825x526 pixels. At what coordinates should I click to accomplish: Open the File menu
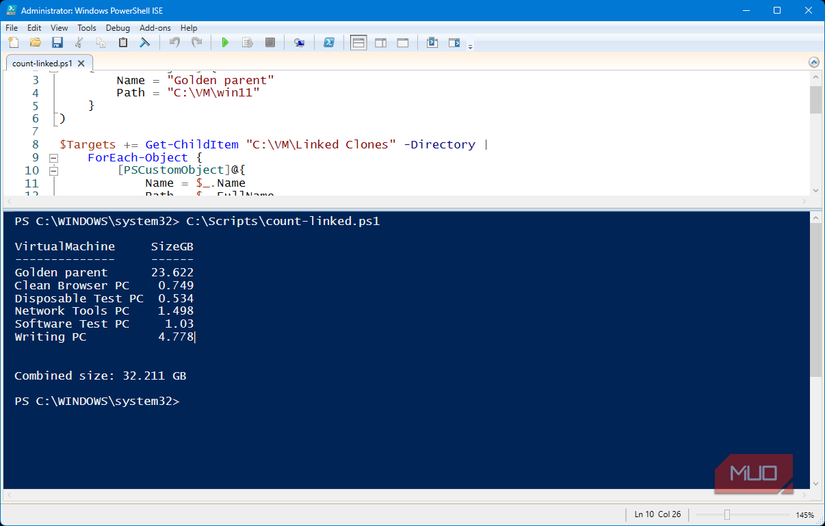tap(12, 28)
